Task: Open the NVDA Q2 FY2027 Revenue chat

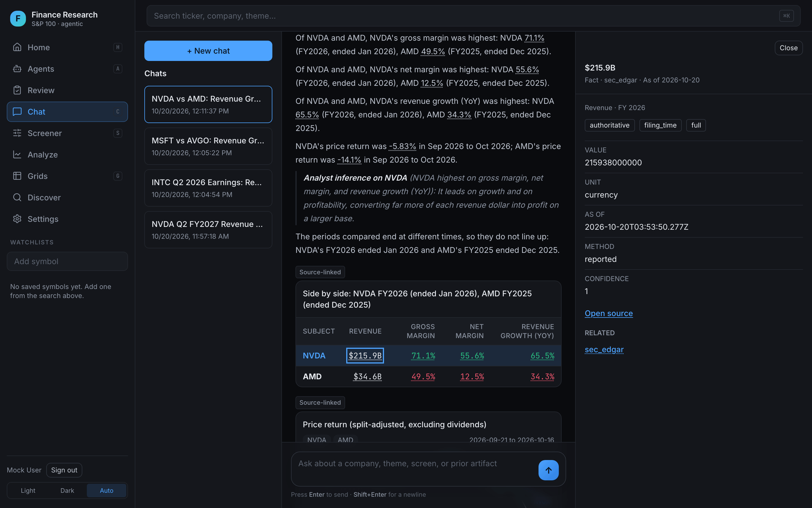Action: pyautogui.click(x=208, y=230)
